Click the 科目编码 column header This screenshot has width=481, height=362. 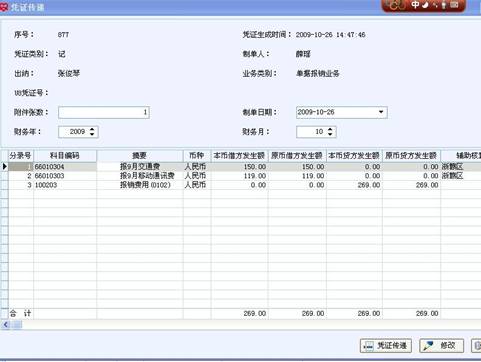65,156
